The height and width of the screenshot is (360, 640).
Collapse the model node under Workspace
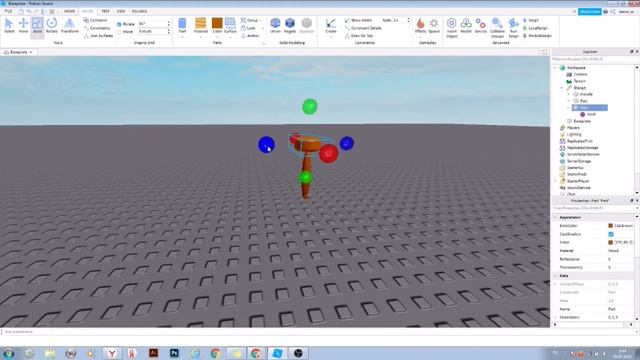tap(562, 88)
